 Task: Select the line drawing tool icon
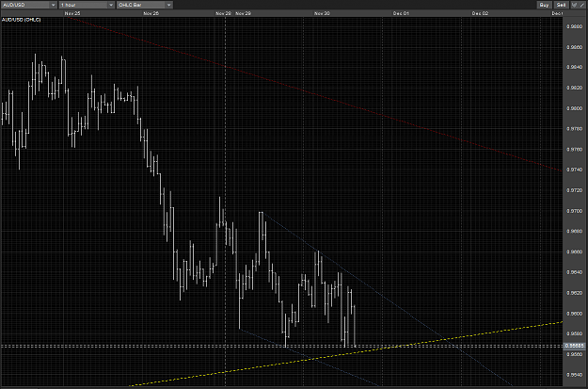click(582, 5)
